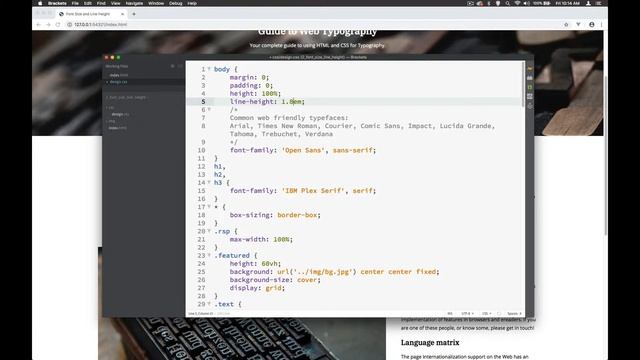Click the extension icon beside the bookmark star
The height and width of the screenshot is (360, 640).
coord(578,24)
